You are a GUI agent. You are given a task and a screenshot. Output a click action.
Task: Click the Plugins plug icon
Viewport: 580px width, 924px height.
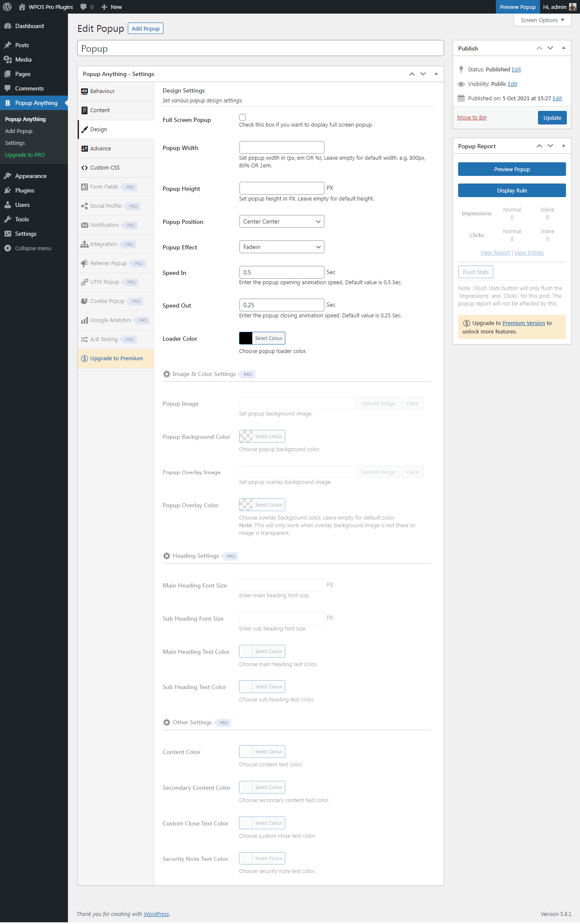coord(8,190)
